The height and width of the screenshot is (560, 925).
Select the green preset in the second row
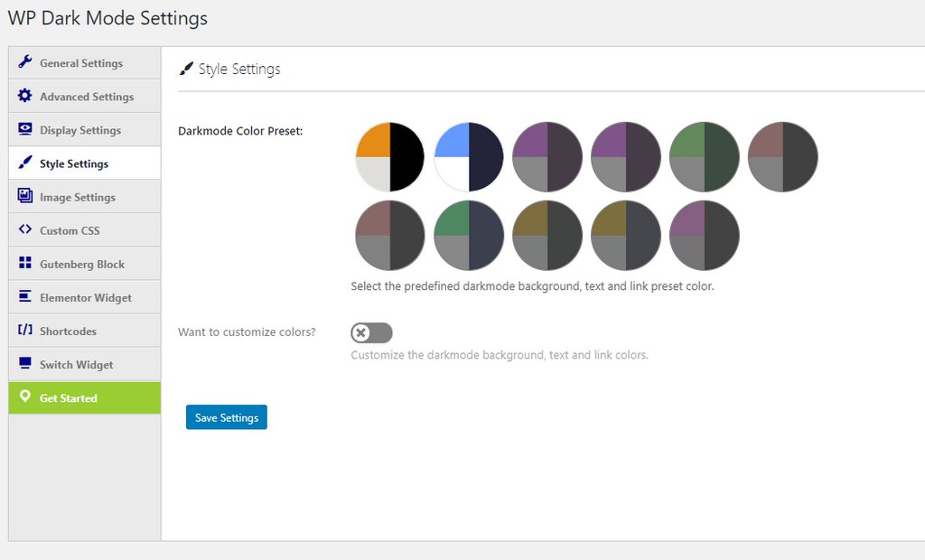[x=468, y=236]
